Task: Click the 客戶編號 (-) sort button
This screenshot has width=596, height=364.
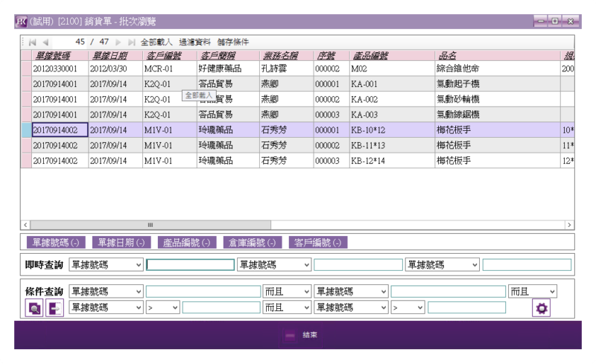Action: [318, 243]
